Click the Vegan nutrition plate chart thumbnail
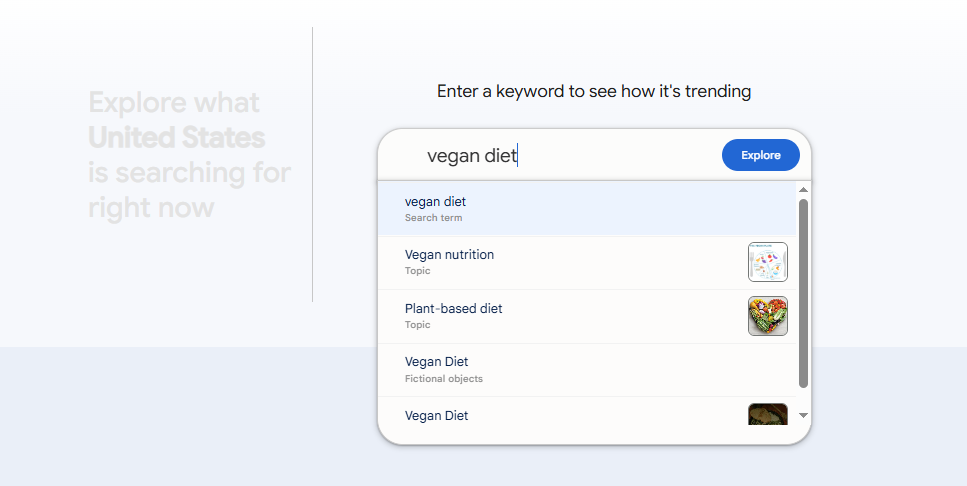The width and height of the screenshot is (967, 486). pyautogui.click(x=768, y=262)
